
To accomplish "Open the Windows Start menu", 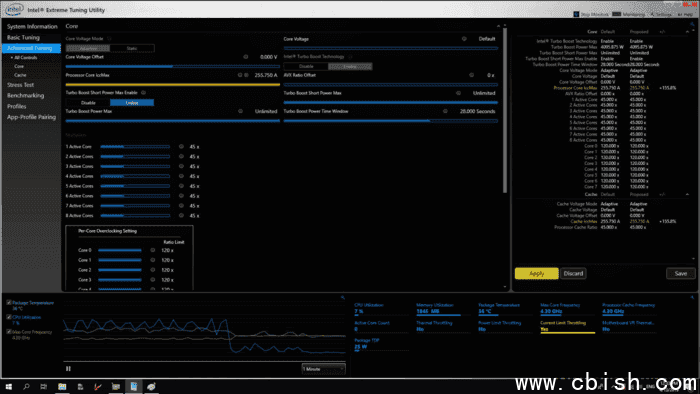I will click(x=8, y=386).
